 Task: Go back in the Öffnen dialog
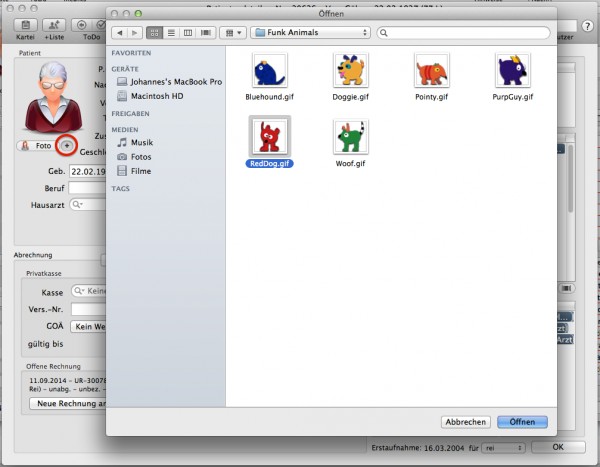[x=120, y=33]
